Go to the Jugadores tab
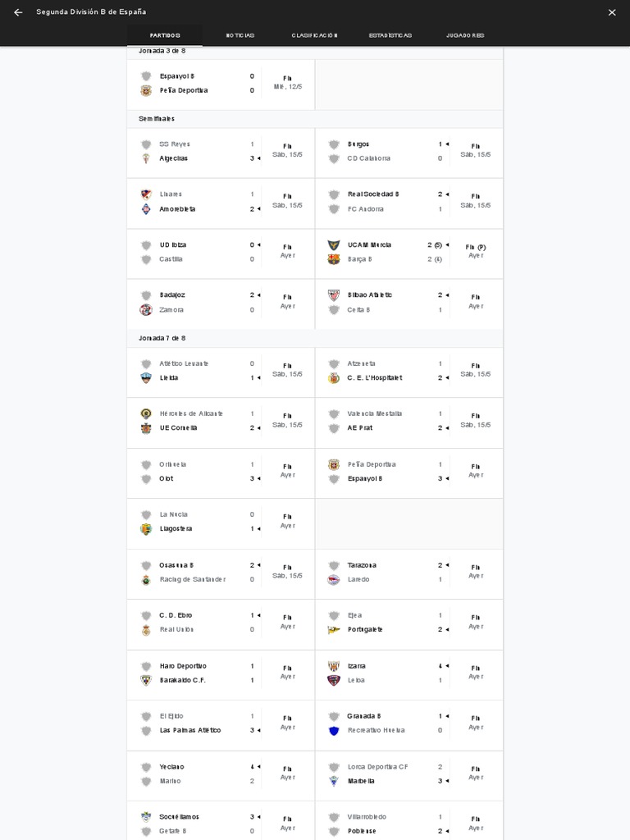630x840 pixels. (x=465, y=35)
